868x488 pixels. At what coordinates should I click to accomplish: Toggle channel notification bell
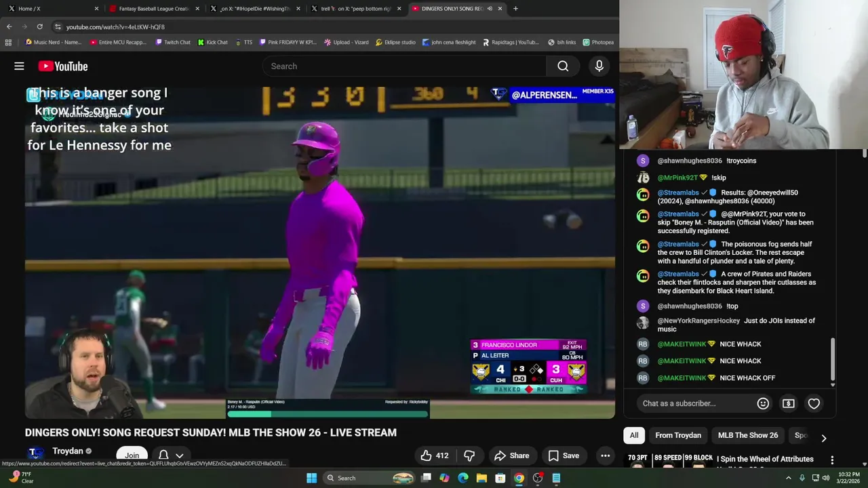click(x=163, y=455)
